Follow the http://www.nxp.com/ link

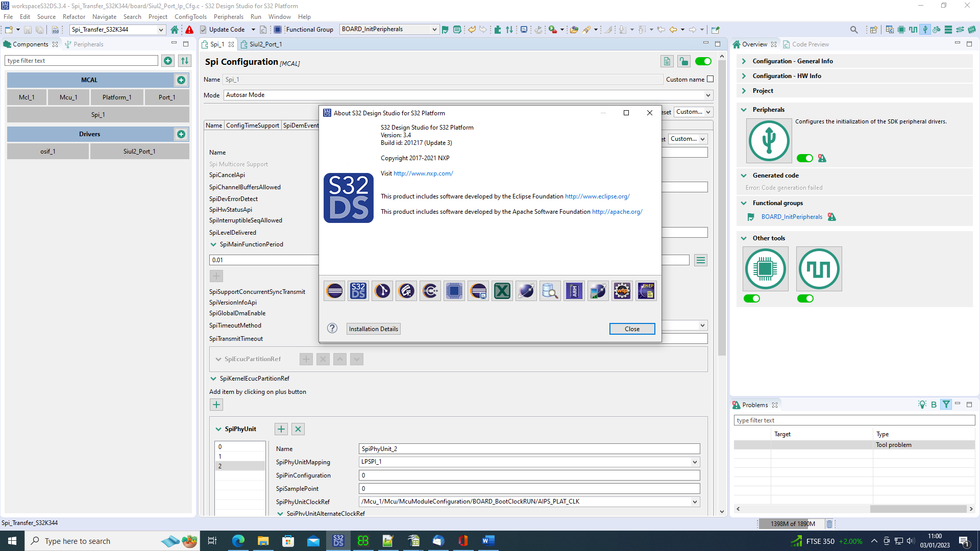(423, 173)
